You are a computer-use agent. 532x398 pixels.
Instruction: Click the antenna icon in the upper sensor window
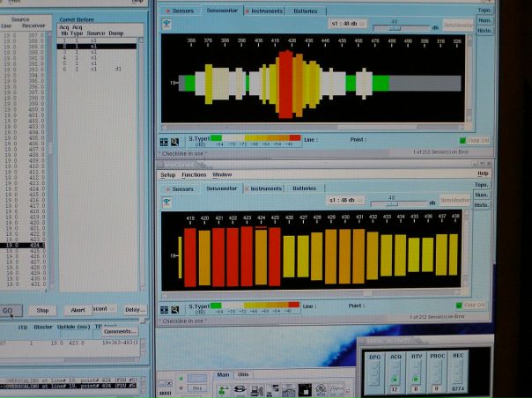tap(166, 27)
